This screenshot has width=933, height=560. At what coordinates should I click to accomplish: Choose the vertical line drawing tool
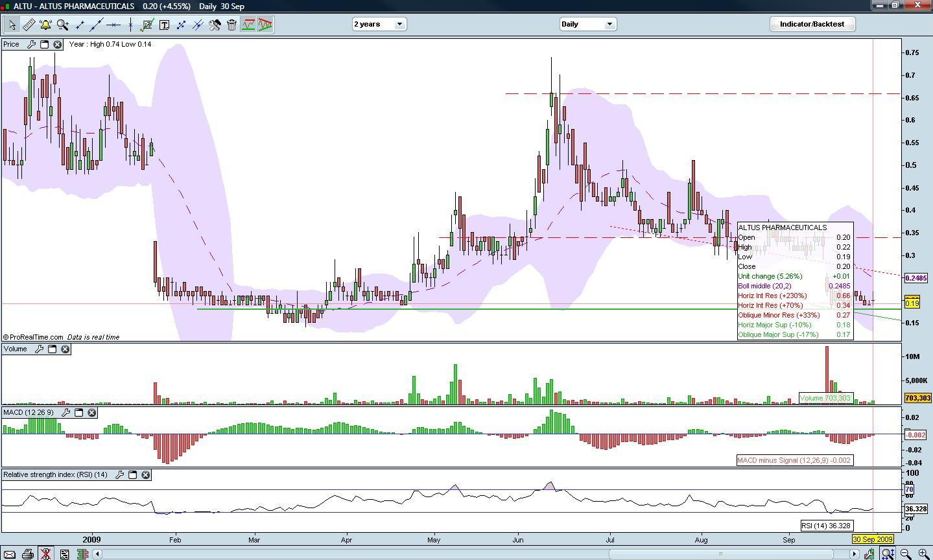[x=130, y=25]
